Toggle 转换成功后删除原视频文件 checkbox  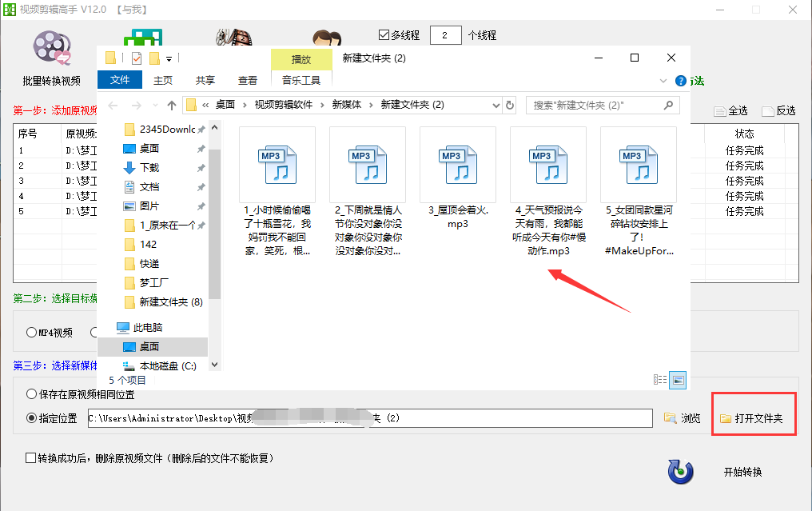coord(30,458)
